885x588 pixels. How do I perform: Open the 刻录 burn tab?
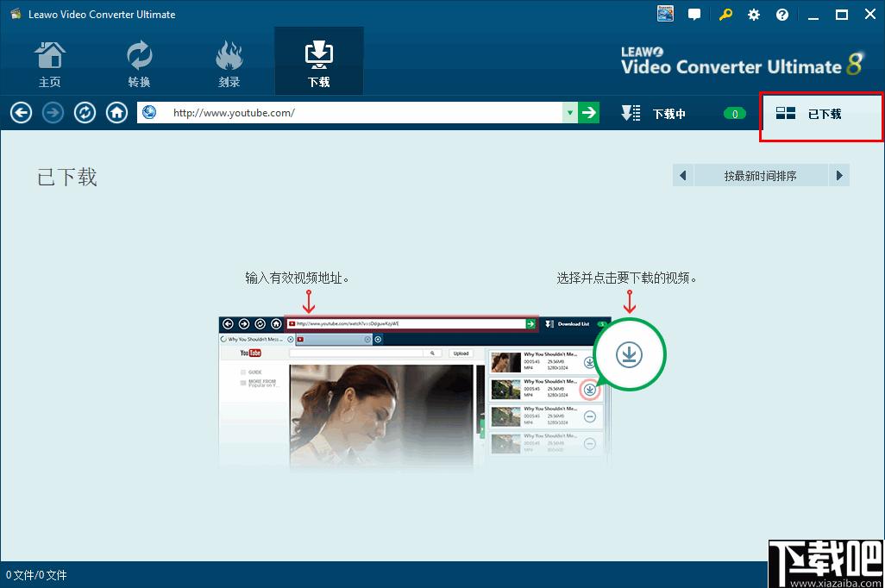tap(229, 64)
